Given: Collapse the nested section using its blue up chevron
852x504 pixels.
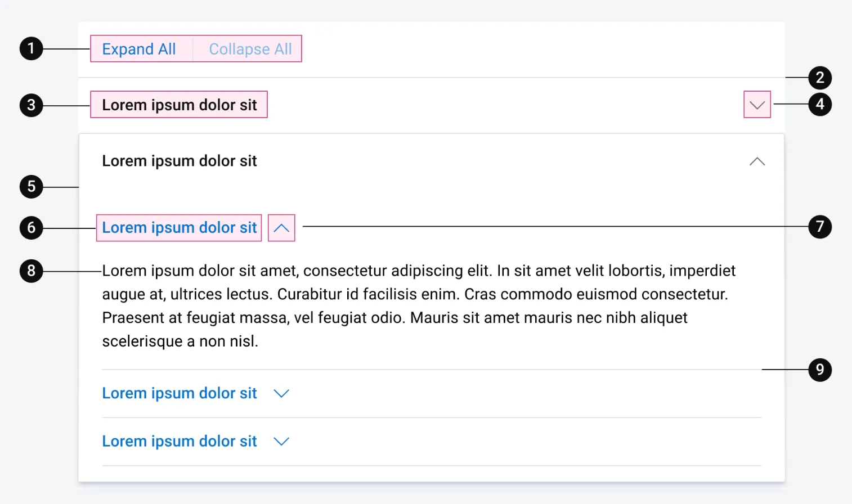Looking at the screenshot, I should (x=281, y=228).
